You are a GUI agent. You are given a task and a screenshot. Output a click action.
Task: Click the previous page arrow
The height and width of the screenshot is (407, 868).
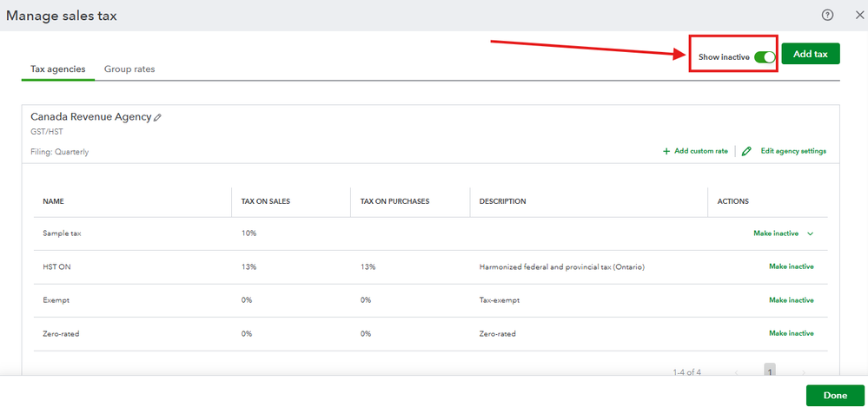tap(736, 372)
